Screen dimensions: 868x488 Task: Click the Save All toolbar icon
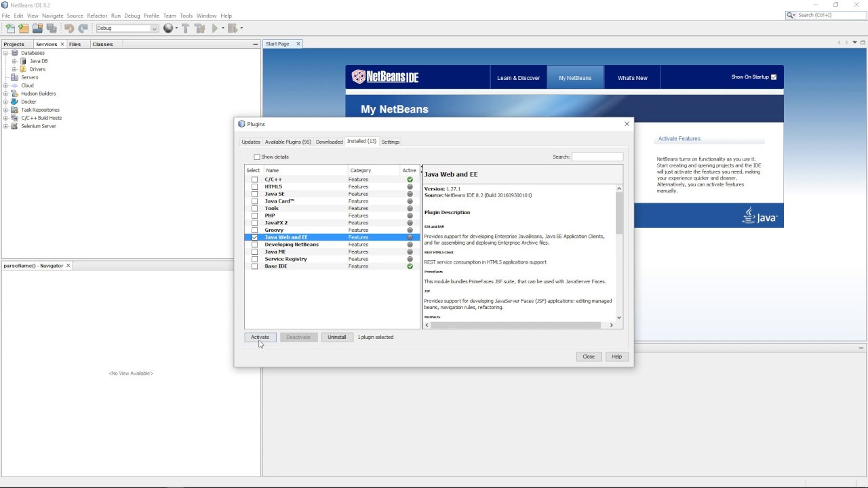point(52,28)
